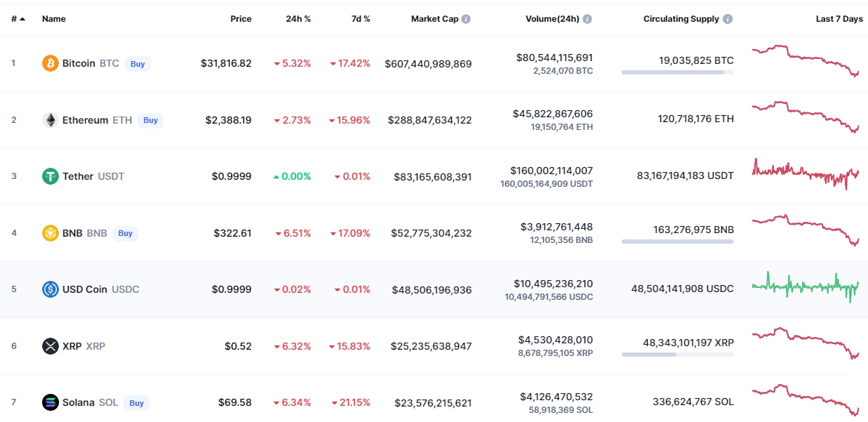The image size is (868, 422).
Task: Click the Tether coin logo
Action: point(50,176)
